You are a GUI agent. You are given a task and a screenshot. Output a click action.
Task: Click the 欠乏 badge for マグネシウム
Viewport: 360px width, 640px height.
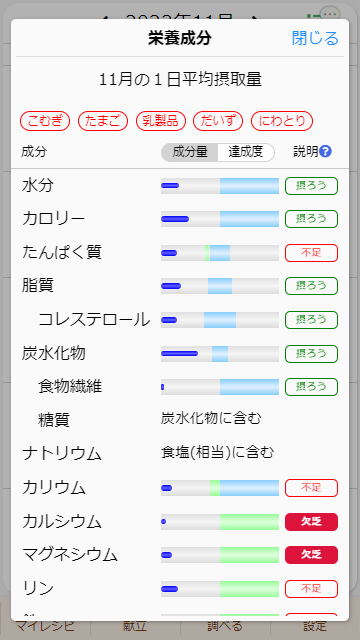click(311, 555)
